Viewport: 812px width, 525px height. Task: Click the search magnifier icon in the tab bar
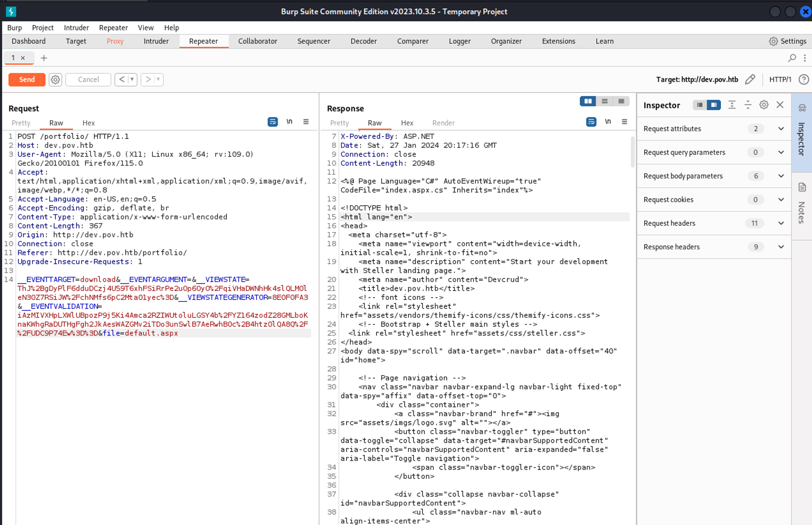792,58
